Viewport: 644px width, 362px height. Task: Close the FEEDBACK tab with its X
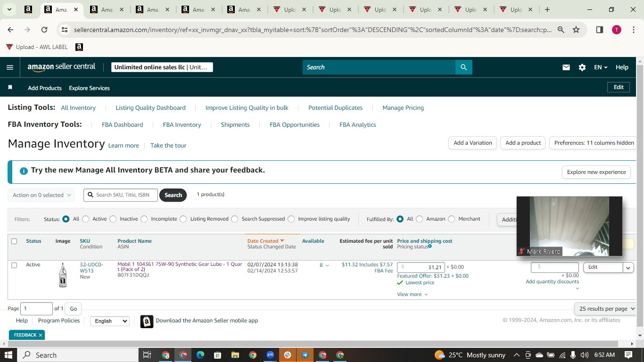coord(41,335)
